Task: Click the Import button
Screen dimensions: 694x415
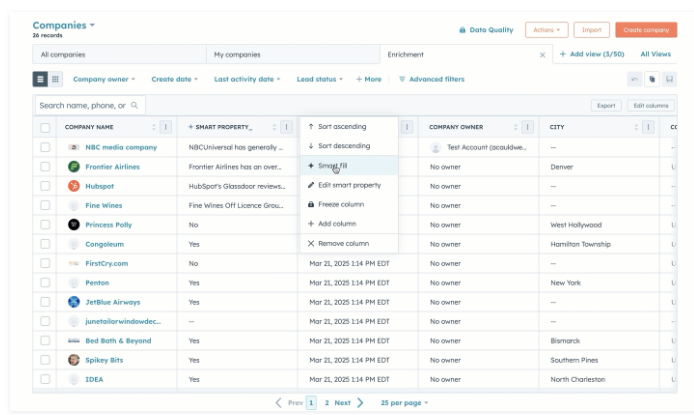Action: pyautogui.click(x=592, y=30)
